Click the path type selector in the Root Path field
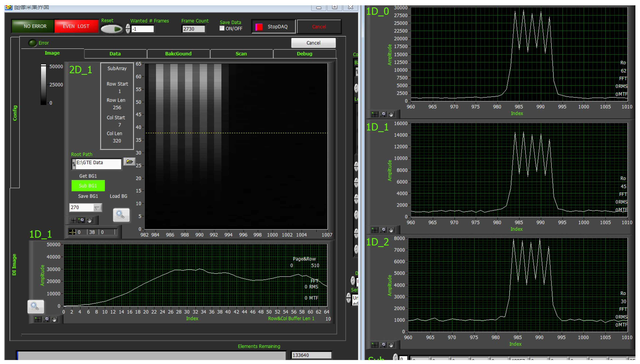The height and width of the screenshot is (364, 640). 74,164
